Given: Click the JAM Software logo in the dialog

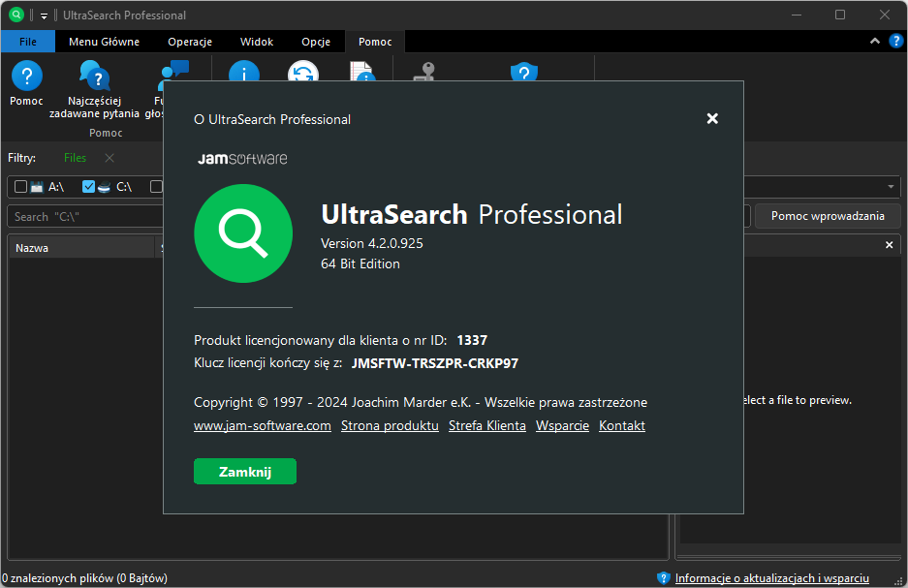Looking at the screenshot, I should (x=242, y=158).
